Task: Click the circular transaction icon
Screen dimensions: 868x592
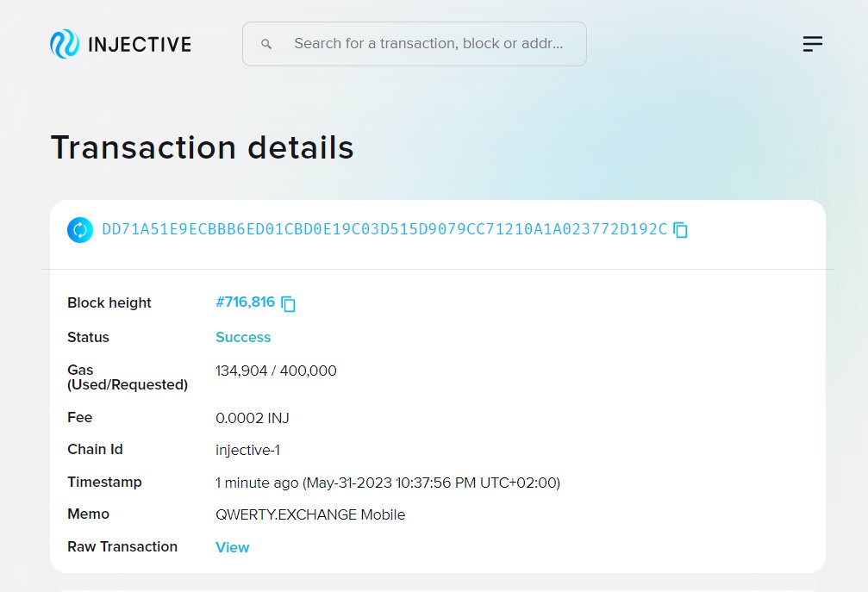Action: (x=80, y=229)
